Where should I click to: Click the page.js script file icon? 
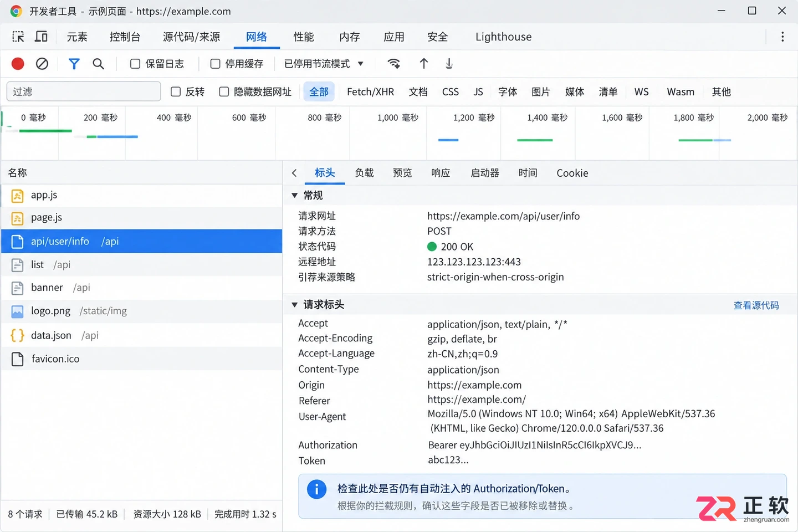(x=18, y=218)
